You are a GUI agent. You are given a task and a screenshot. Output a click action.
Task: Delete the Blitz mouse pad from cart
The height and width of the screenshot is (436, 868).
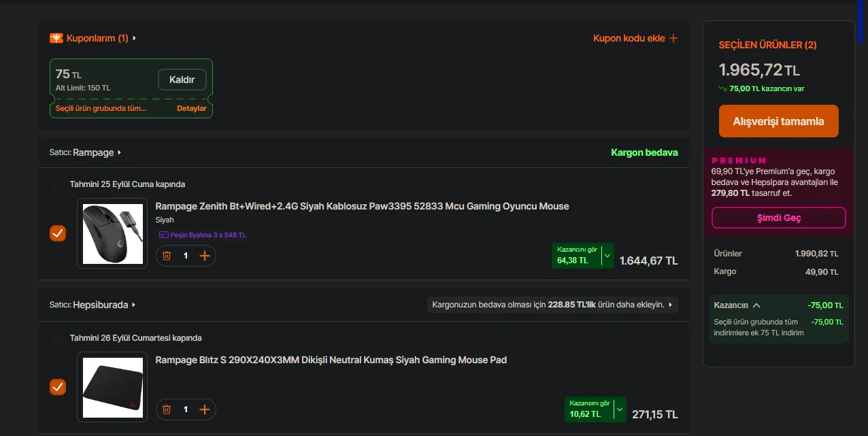167,409
